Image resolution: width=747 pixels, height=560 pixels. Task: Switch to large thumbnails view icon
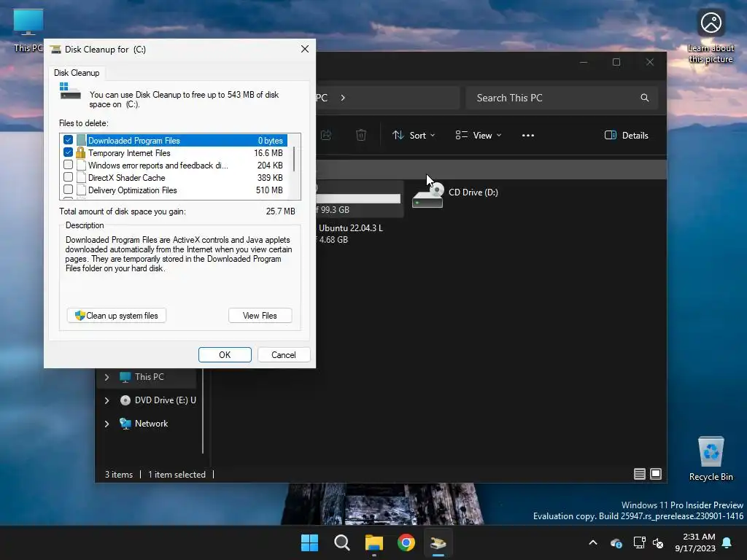[x=656, y=474]
